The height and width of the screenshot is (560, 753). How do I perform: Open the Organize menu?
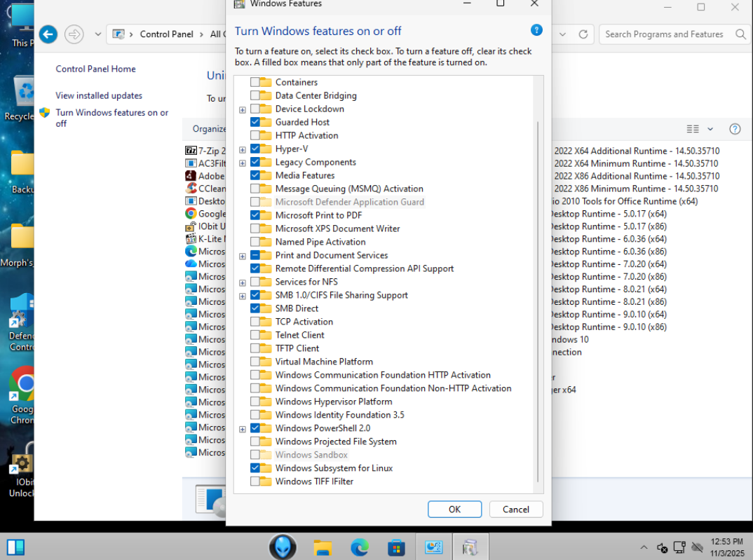[x=209, y=129]
